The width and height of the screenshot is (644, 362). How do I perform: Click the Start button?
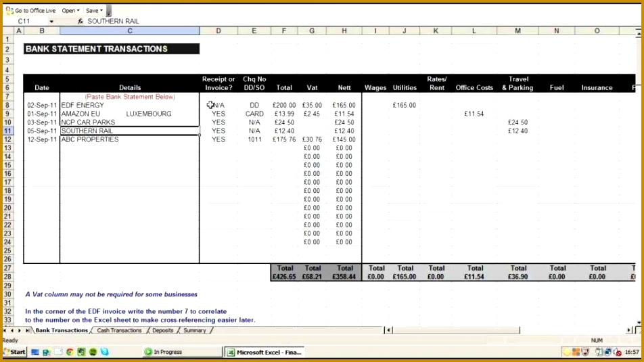tap(15, 352)
